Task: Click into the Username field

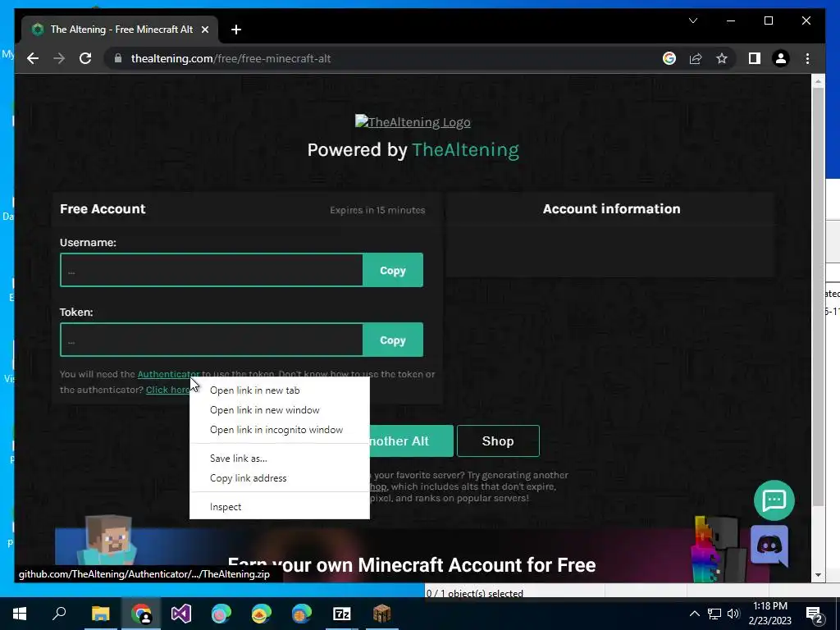Action: (212, 270)
